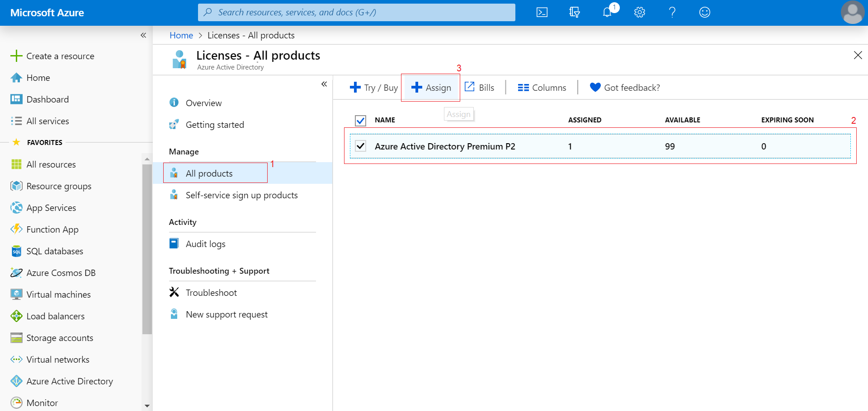Viewport: 868px width, 411px height.
Task: Uncheck the Azure Active Directory Premium P2 row
Action: pos(360,146)
